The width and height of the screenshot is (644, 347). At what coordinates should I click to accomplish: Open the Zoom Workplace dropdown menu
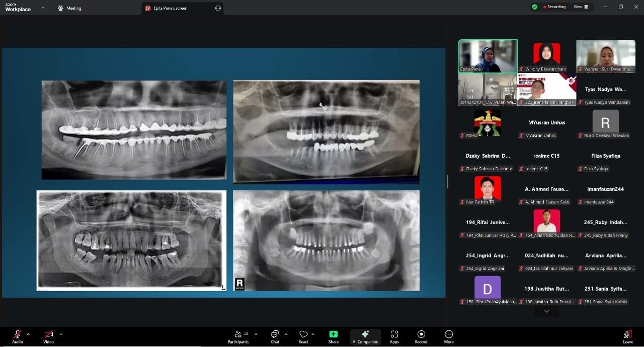(43, 8)
